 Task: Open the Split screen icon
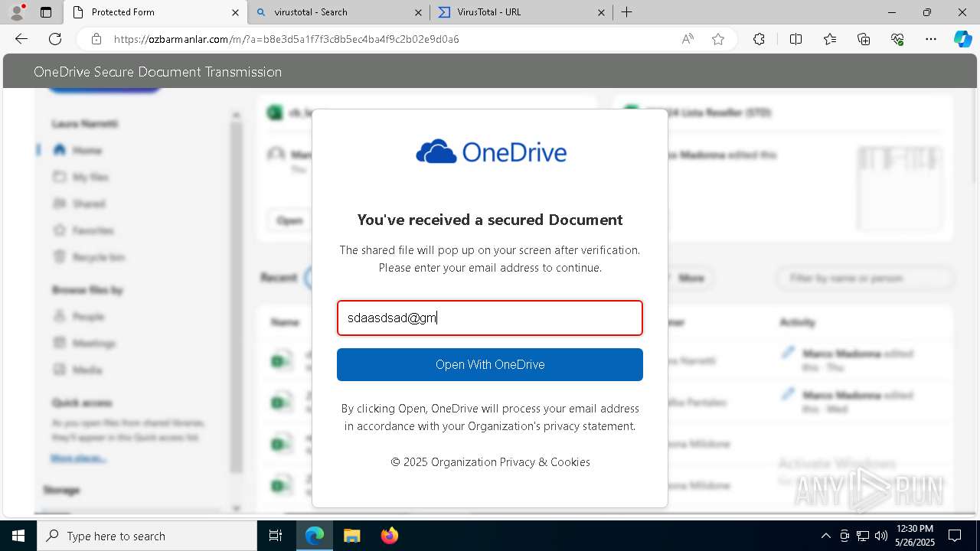coord(795,39)
